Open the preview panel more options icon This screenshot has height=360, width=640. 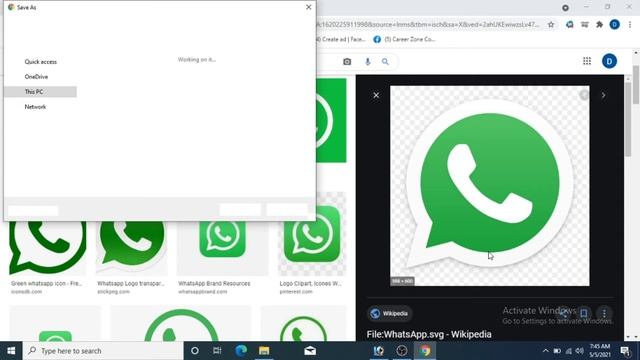click(604, 313)
